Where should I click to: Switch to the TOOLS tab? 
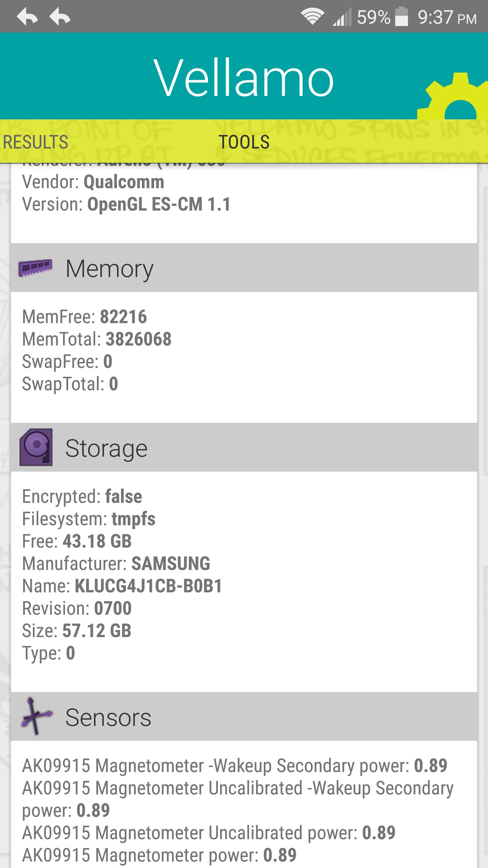[244, 142]
